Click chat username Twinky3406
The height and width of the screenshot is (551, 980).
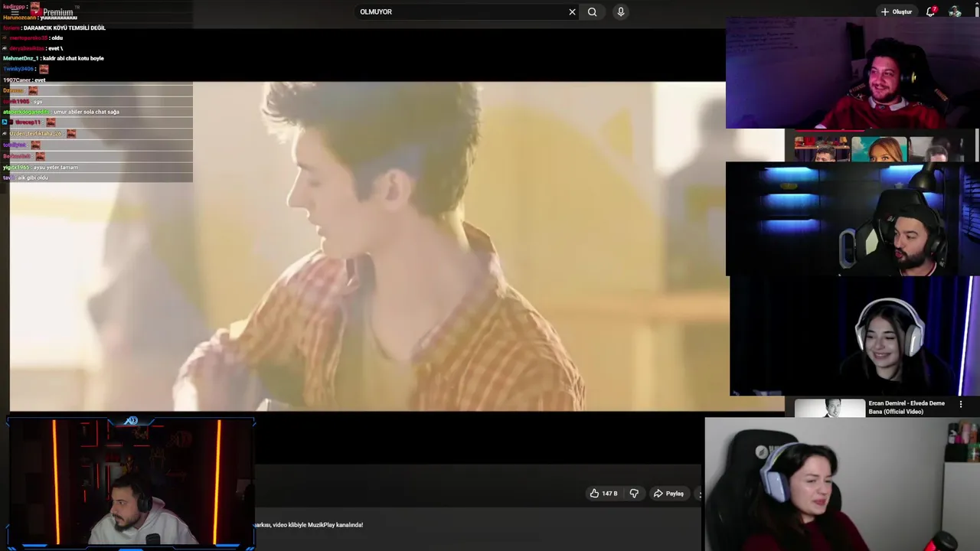(18, 69)
